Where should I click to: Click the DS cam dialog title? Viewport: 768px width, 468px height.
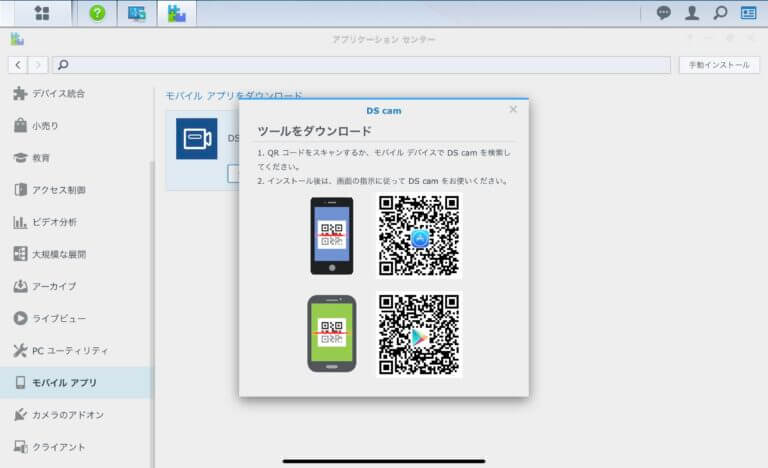tap(384, 111)
